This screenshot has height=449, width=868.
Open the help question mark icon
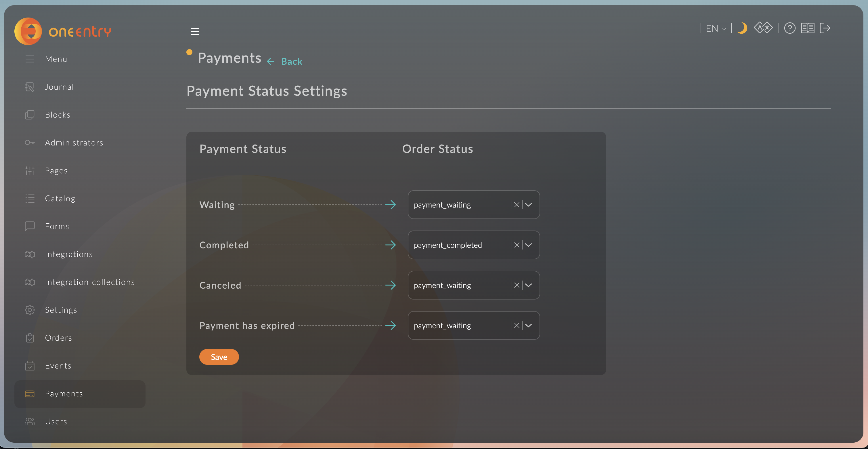click(789, 28)
